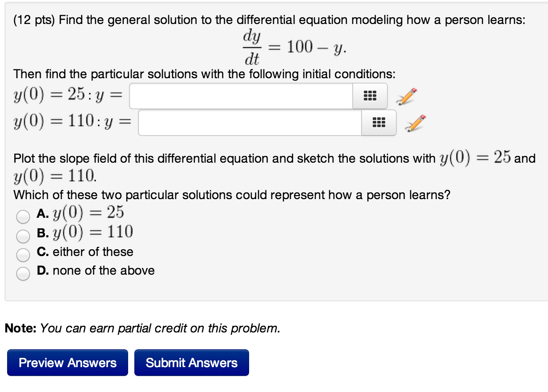
Task: Click the answer box for y(0)=110
Action: [x=249, y=123]
